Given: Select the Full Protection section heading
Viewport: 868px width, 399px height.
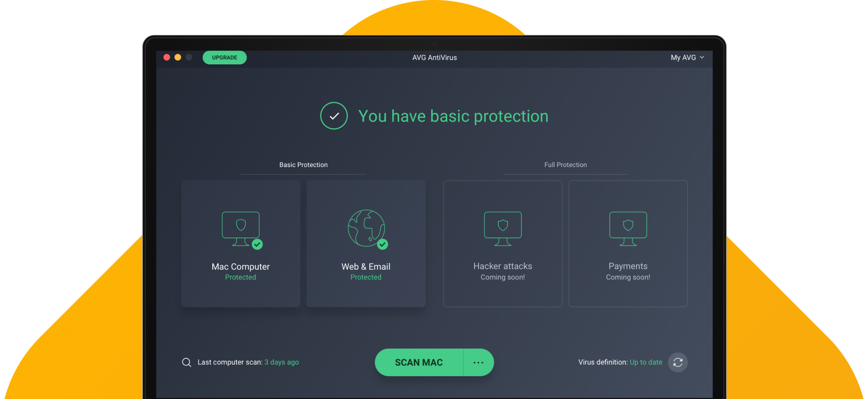Looking at the screenshot, I should pyautogui.click(x=565, y=165).
